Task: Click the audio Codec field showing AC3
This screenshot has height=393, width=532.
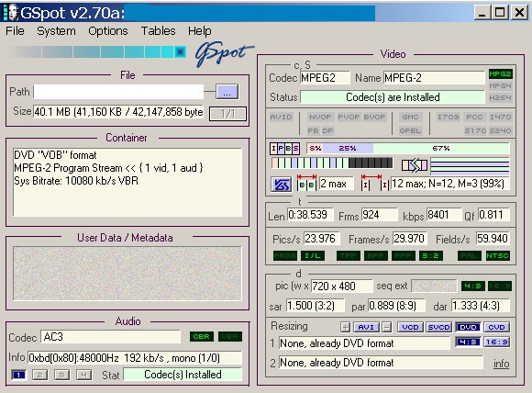Action: pyautogui.click(x=110, y=337)
